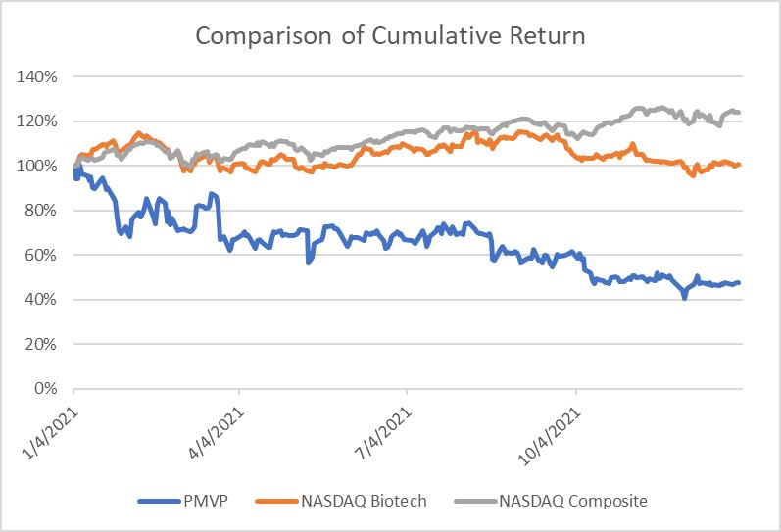Viewport: 781px width, 532px height.
Task: Select the NASDAQ Composite legend label
Action: [573, 501]
